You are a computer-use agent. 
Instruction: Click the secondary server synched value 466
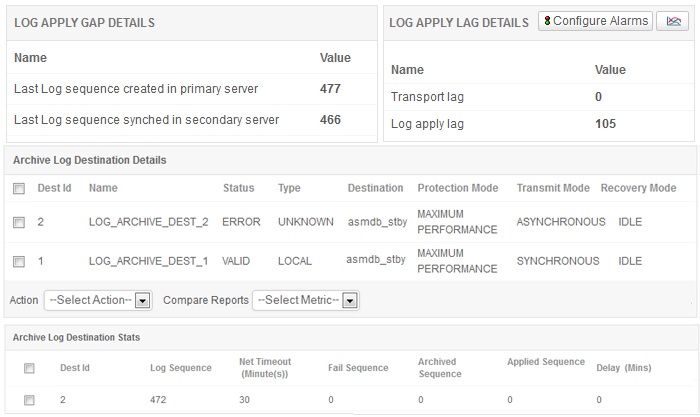[x=330, y=120]
